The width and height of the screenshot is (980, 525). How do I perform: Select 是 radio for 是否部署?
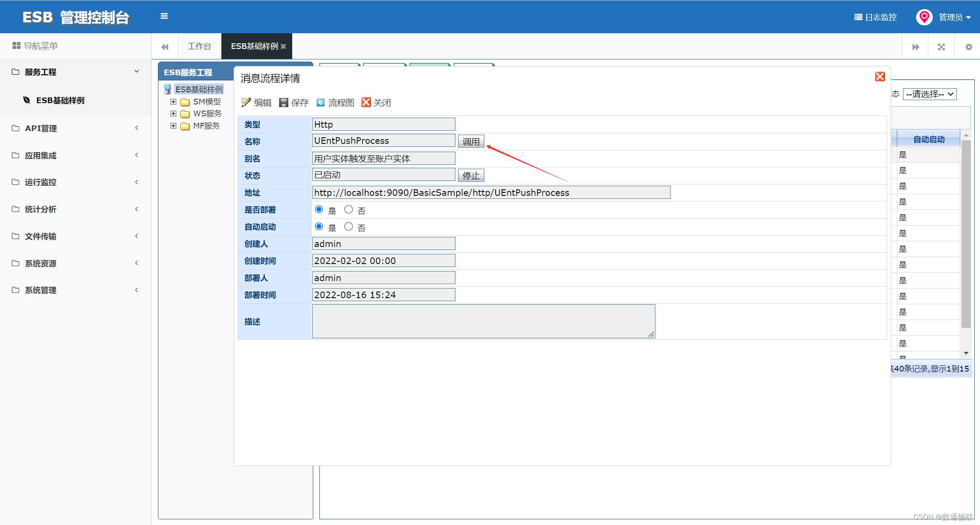(319, 209)
